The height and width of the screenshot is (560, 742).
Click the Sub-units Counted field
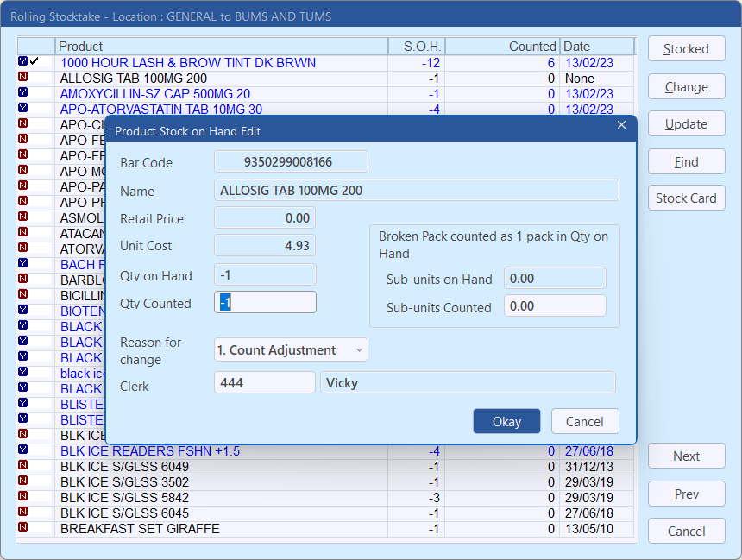click(555, 306)
